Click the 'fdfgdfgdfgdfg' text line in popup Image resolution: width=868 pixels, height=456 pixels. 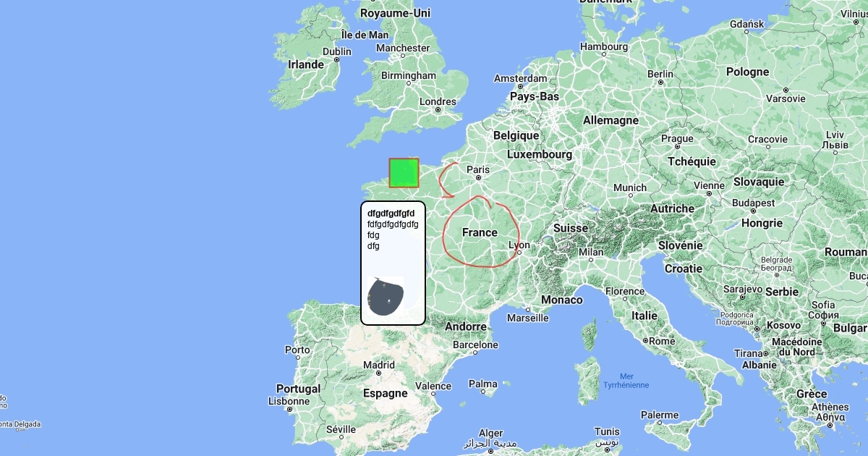coord(393,224)
